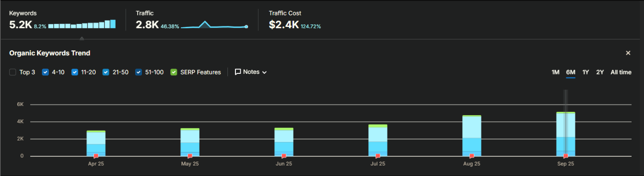The width and height of the screenshot is (644, 176).
Task: Click the Aug 25 stacked bar
Action: point(472,136)
